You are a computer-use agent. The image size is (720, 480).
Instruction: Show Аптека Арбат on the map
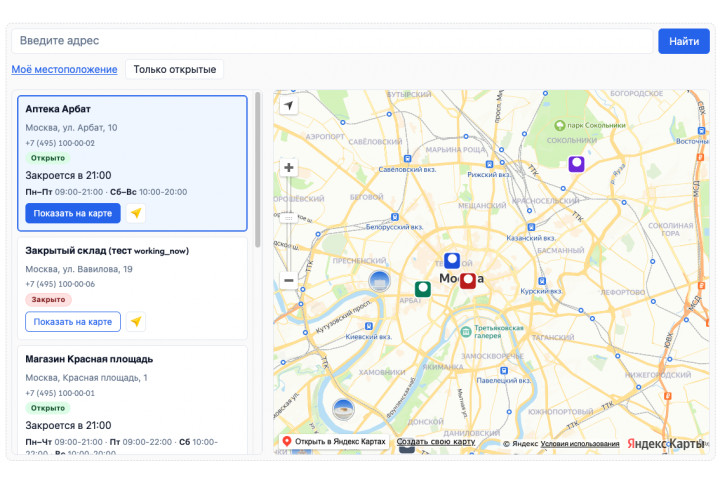(x=73, y=213)
